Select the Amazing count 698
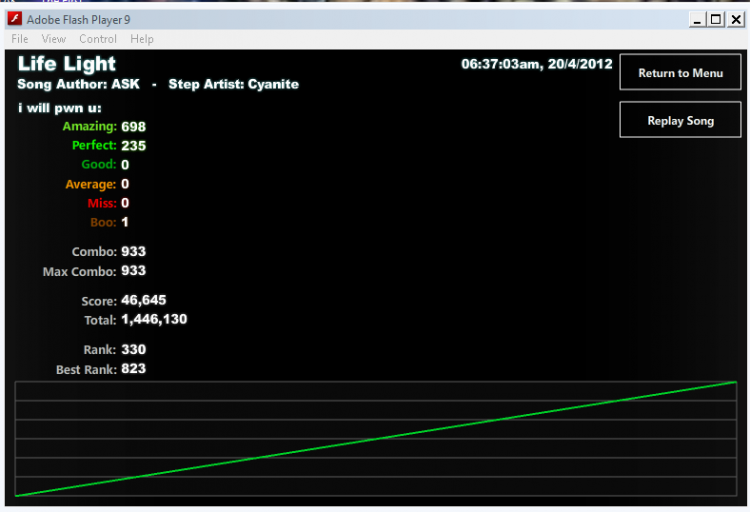This screenshot has width=750, height=512. (x=133, y=127)
